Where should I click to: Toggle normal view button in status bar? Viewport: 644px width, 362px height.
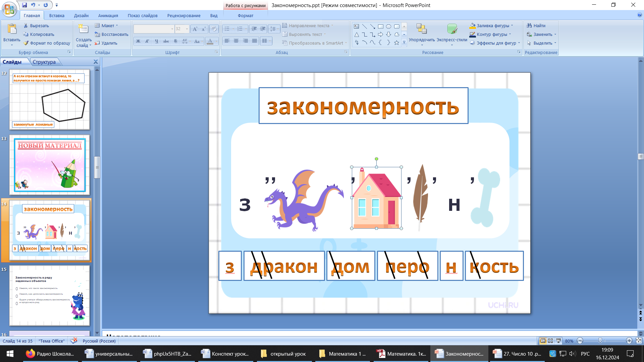543,341
